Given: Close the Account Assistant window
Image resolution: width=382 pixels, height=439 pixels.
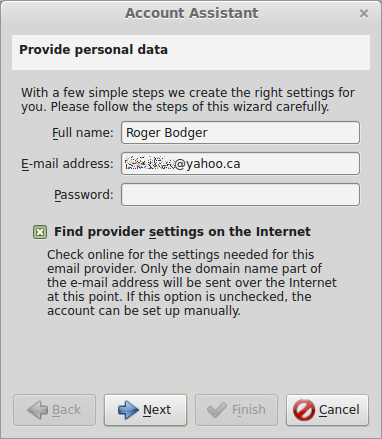Looking at the screenshot, I should tap(364, 14).
